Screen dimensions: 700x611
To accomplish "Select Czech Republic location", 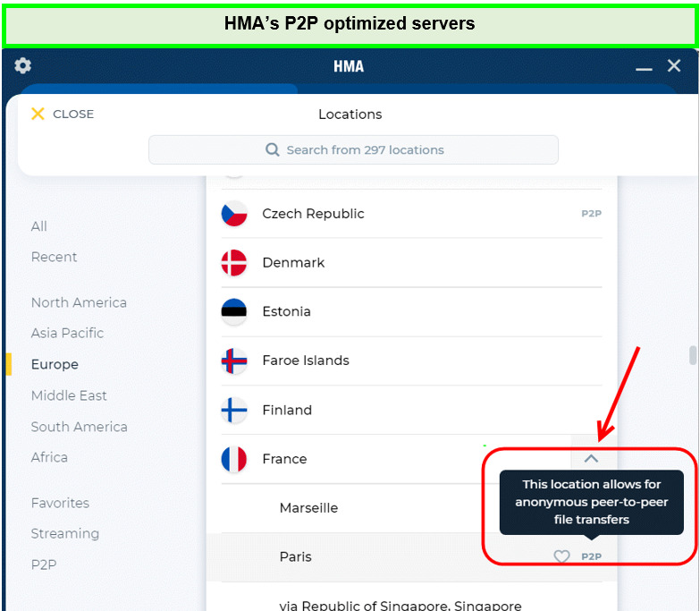I will click(x=411, y=214).
